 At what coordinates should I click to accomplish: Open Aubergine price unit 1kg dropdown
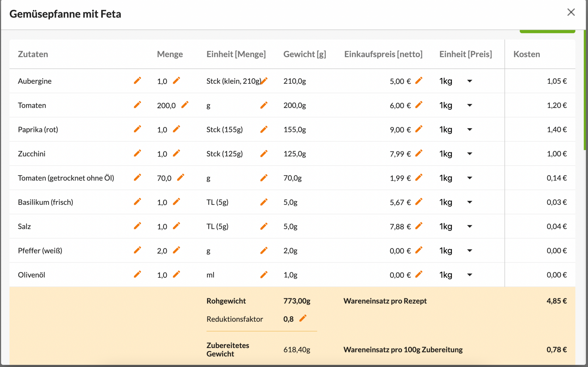pos(456,81)
